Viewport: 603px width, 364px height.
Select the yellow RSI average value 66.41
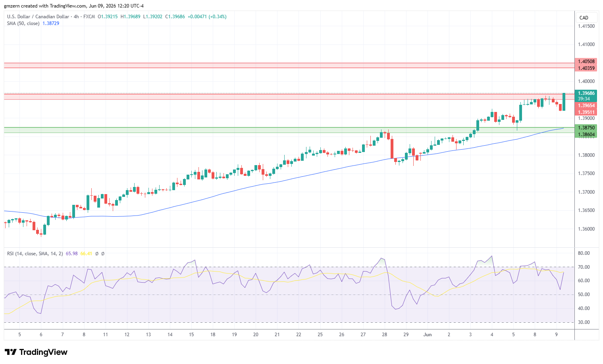[86, 254]
